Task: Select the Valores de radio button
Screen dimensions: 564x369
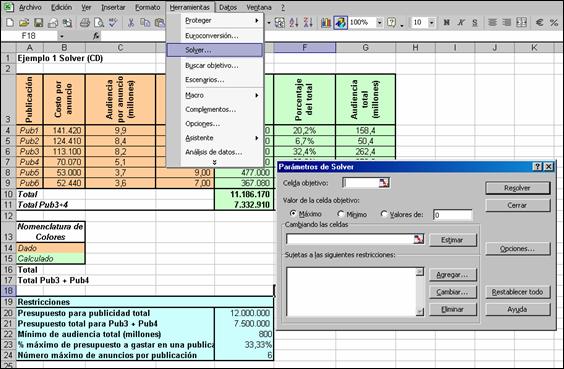Action: point(384,214)
